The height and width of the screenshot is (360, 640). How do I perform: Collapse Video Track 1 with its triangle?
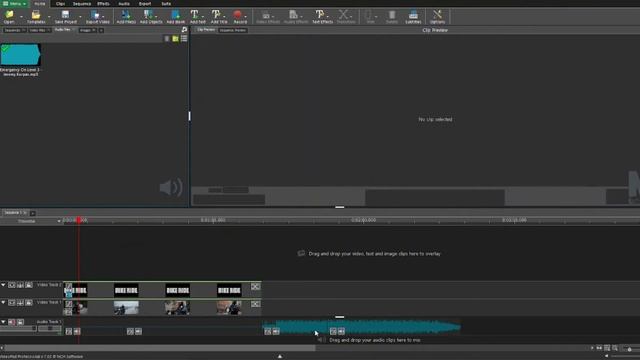tap(3, 302)
